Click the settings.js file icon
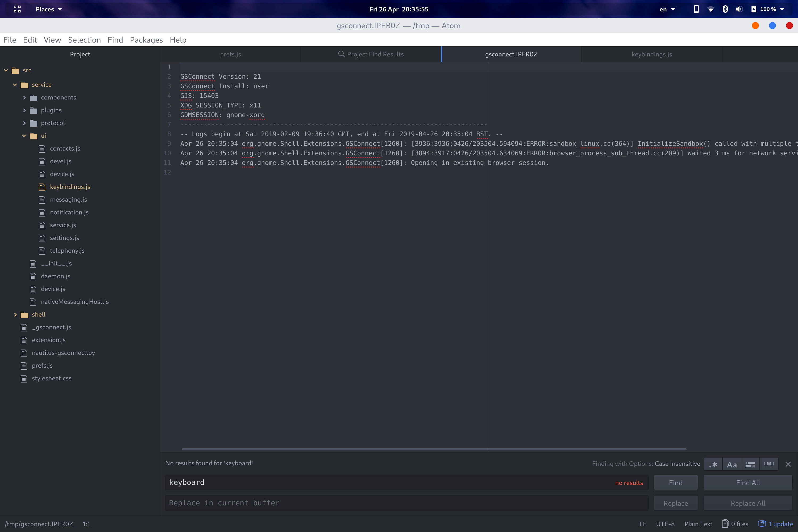This screenshot has width=798, height=532. (42, 238)
